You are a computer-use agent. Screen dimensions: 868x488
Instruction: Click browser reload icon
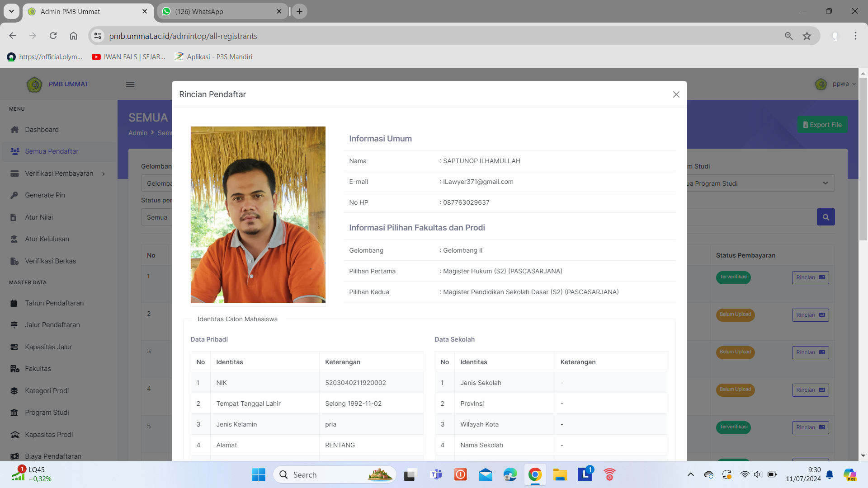[x=53, y=36]
